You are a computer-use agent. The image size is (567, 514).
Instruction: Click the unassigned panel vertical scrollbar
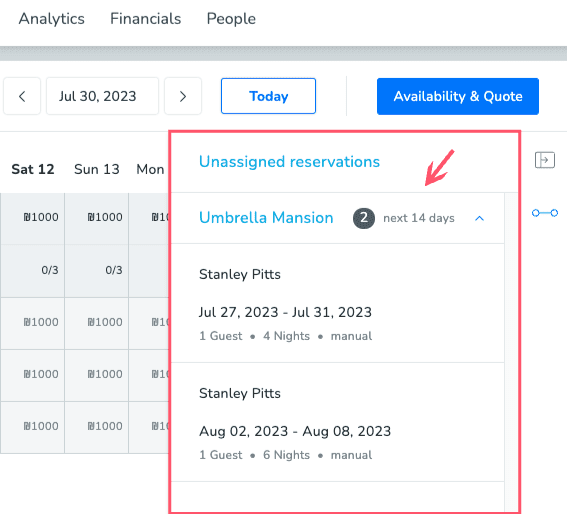511,353
